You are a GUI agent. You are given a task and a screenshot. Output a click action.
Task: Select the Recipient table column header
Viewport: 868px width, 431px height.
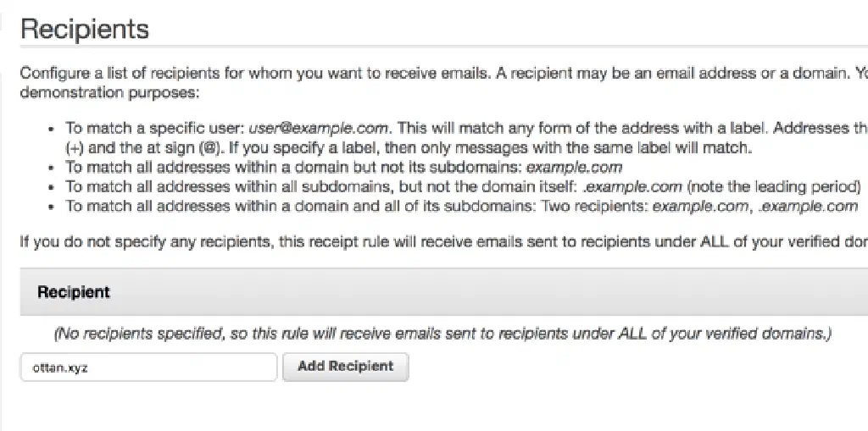coord(74,292)
